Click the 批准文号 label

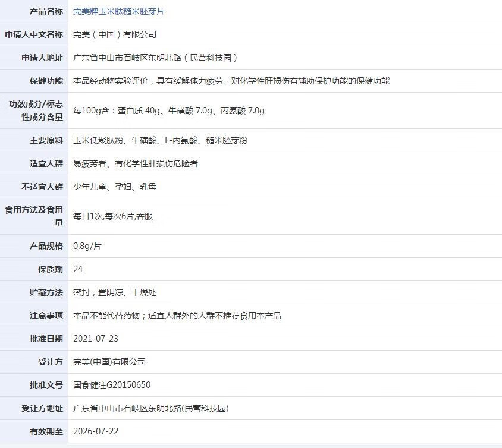click(x=46, y=385)
